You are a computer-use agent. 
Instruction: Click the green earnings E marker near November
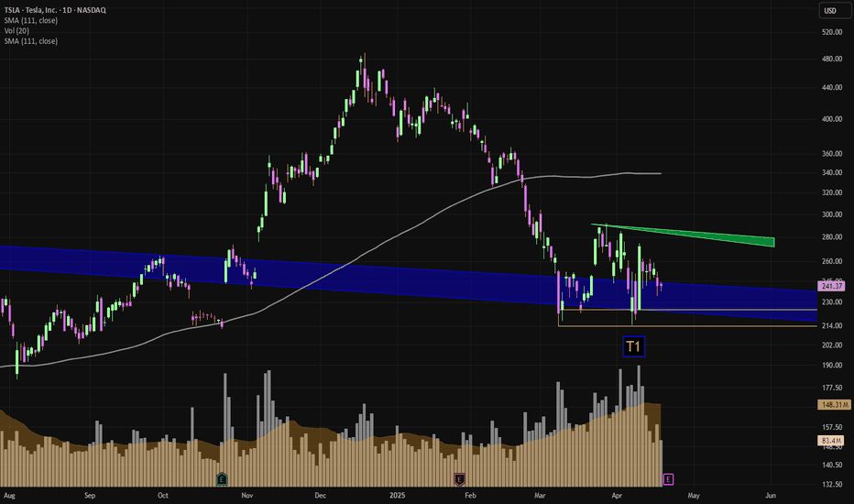click(x=222, y=479)
